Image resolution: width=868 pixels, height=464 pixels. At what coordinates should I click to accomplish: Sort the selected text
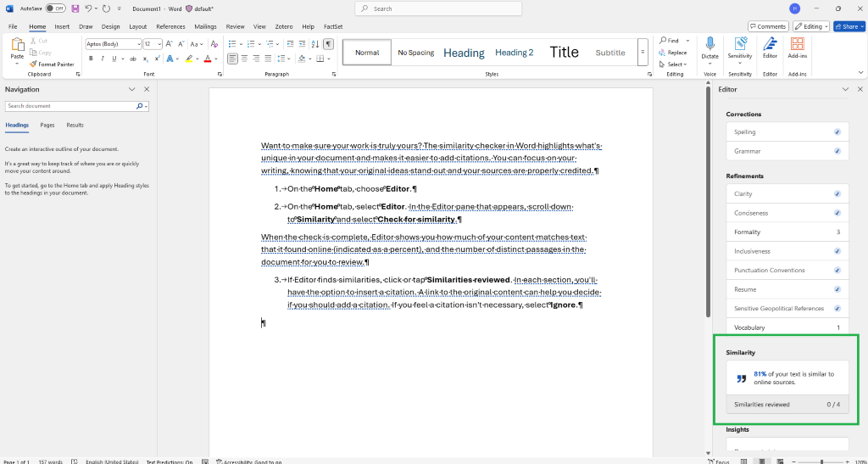pyautogui.click(x=315, y=44)
